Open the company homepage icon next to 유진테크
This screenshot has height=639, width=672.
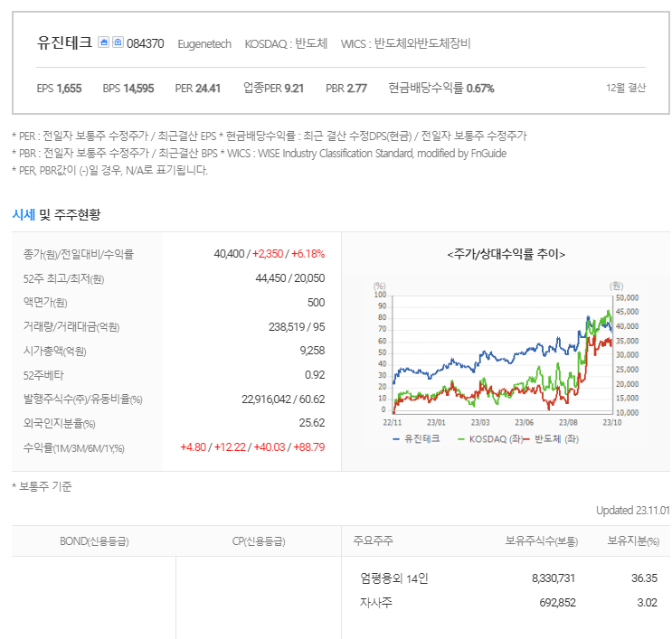pos(103,42)
